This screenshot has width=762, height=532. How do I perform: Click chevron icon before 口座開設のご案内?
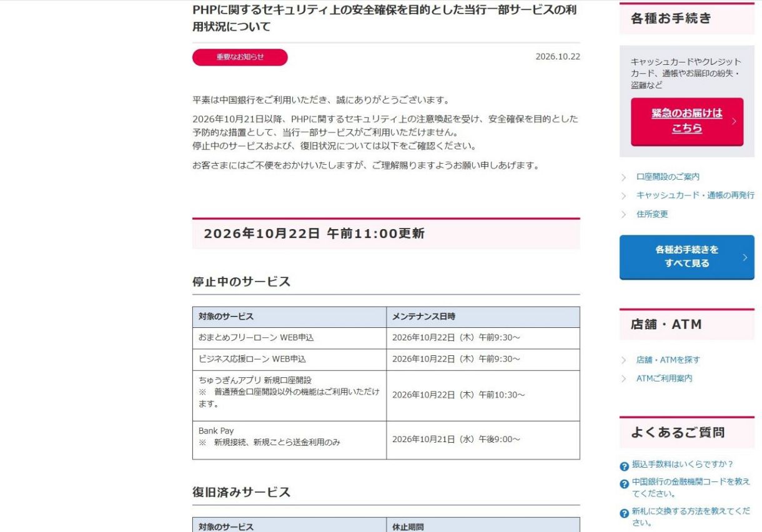click(624, 178)
